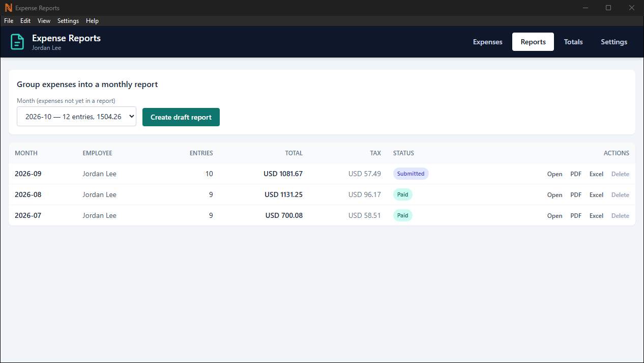Viewport: 644px width, 363px height.
Task: Click the EMPLOYEE column header
Action: tap(98, 153)
